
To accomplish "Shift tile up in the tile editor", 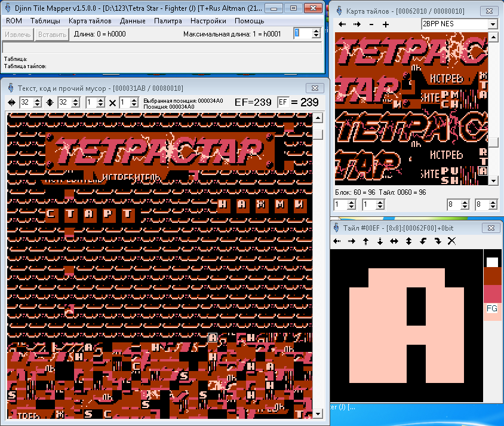I will 366,241.
